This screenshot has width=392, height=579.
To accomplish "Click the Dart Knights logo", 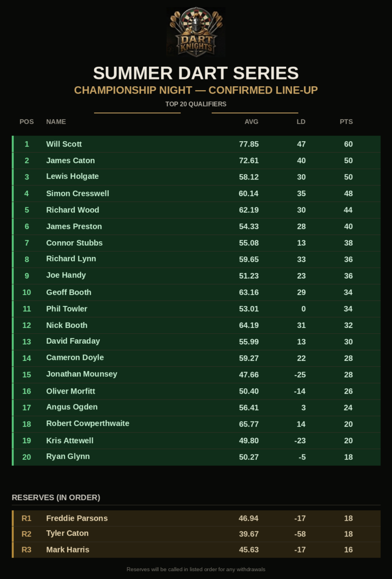I will (196, 32).
